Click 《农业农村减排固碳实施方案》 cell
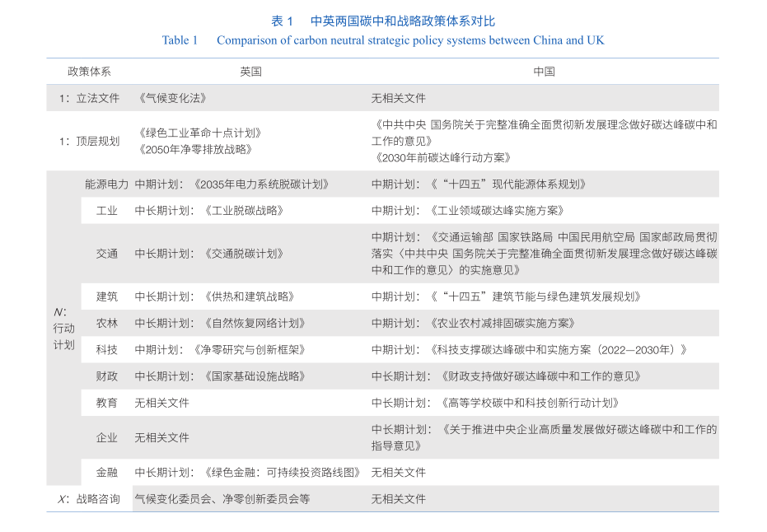The width and height of the screenshot is (767, 532). (x=503, y=323)
